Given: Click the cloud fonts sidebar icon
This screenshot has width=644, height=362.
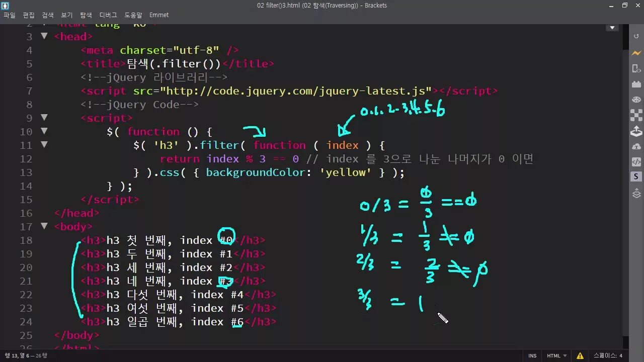Looking at the screenshot, I should tap(636, 146).
